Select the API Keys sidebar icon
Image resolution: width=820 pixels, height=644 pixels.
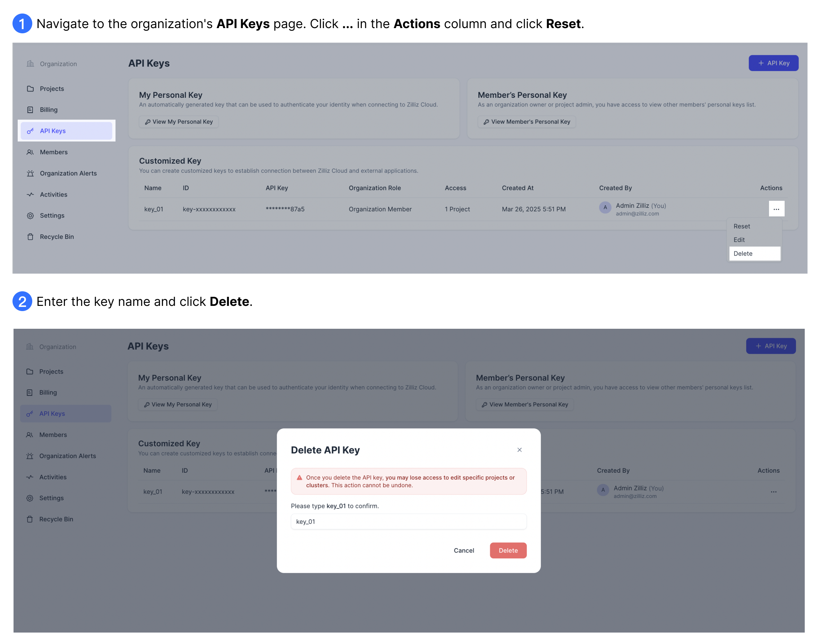click(x=30, y=131)
